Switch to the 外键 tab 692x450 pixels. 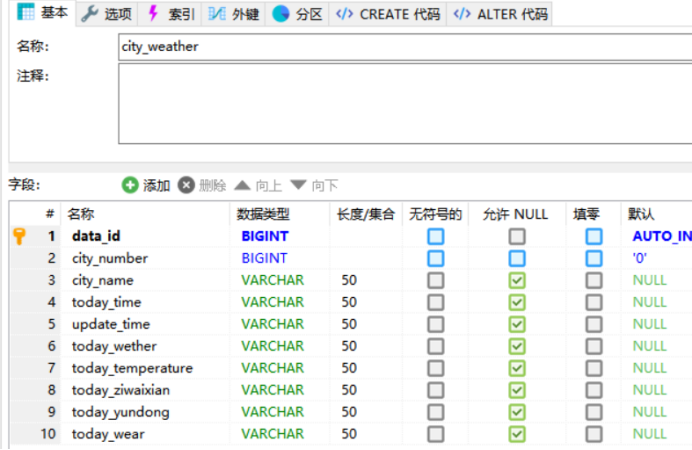point(233,14)
